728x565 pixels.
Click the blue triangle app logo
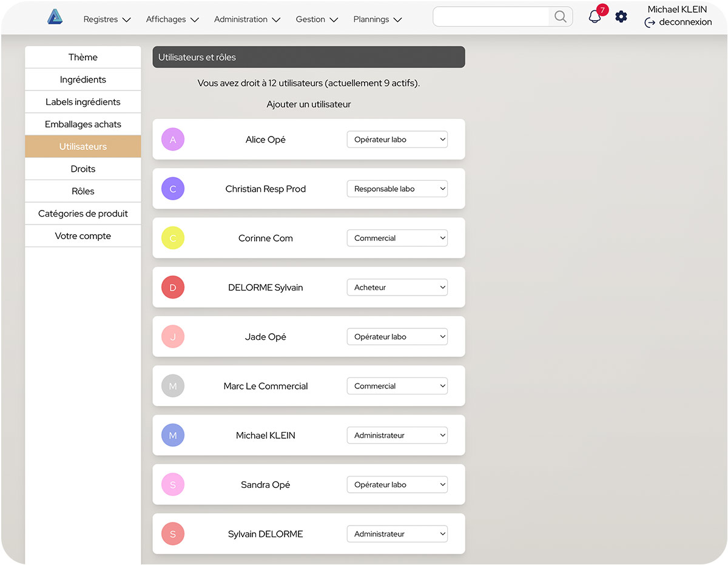click(x=55, y=18)
